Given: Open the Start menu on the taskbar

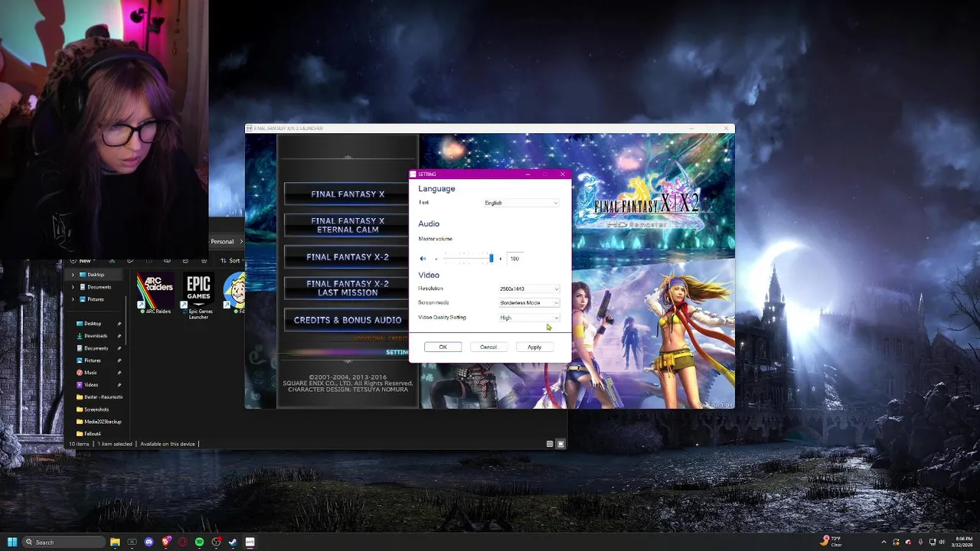Looking at the screenshot, I should tap(12, 542).
